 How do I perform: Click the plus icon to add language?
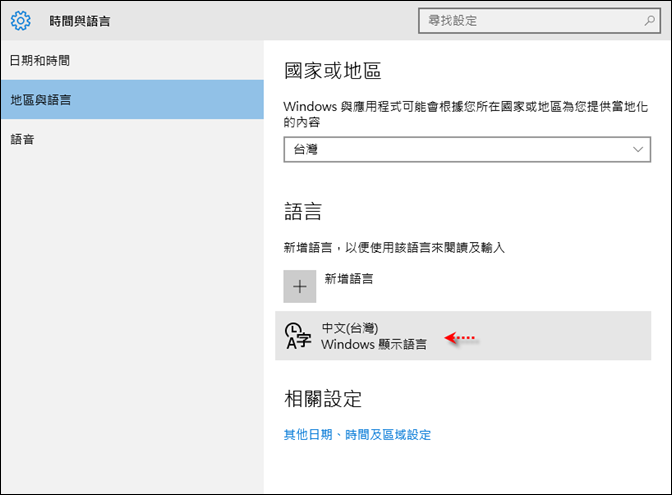(300, 286)
